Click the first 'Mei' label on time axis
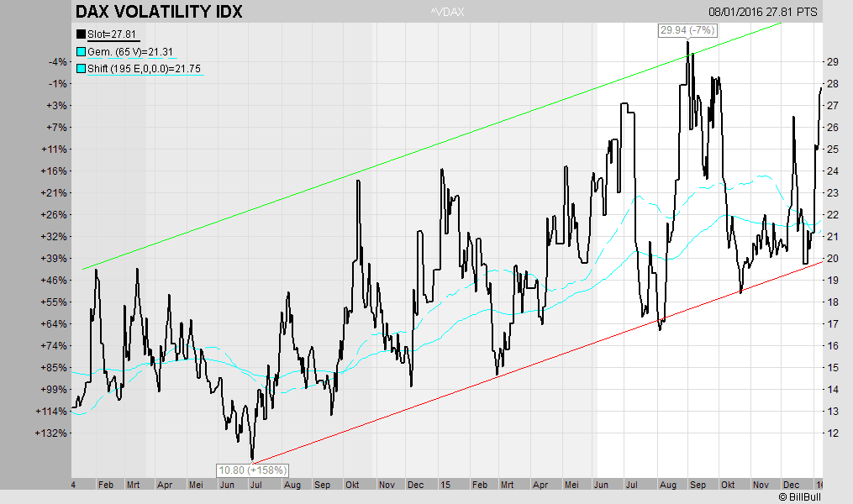853x504 pixels. (195, 485)
